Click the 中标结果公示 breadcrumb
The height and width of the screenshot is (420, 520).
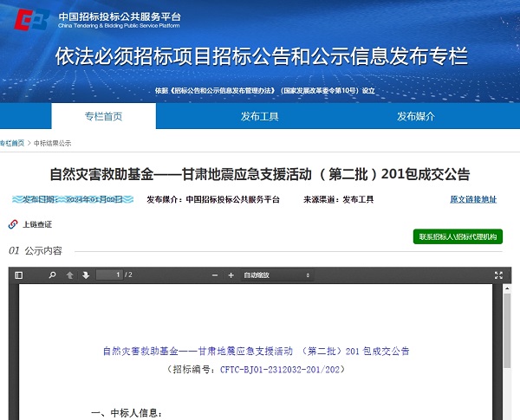click(x=54, y=143)
